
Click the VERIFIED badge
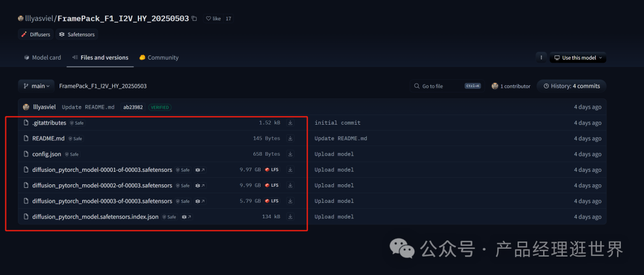point(160,107)
